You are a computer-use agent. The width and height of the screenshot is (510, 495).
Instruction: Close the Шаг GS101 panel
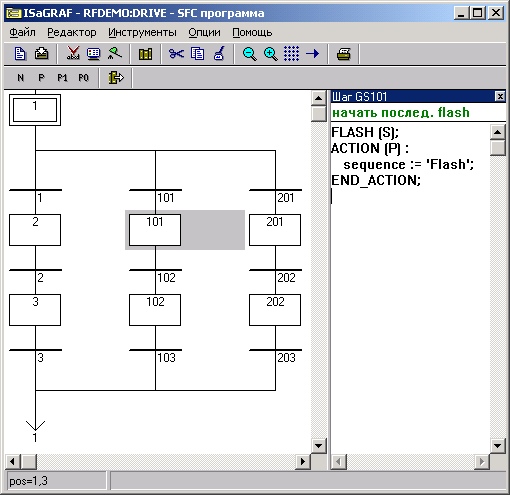500,97
